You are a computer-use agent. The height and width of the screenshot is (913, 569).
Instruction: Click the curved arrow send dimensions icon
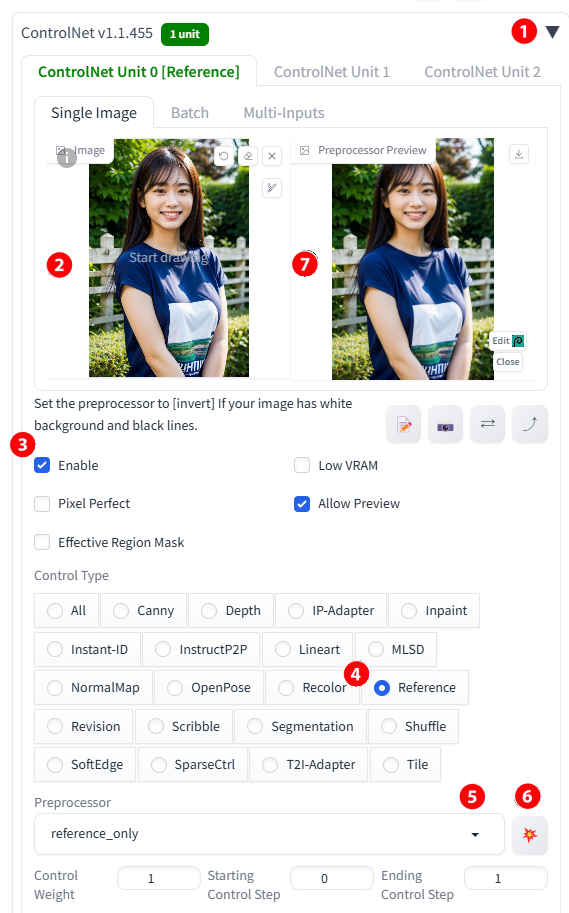tap(529, 424)
